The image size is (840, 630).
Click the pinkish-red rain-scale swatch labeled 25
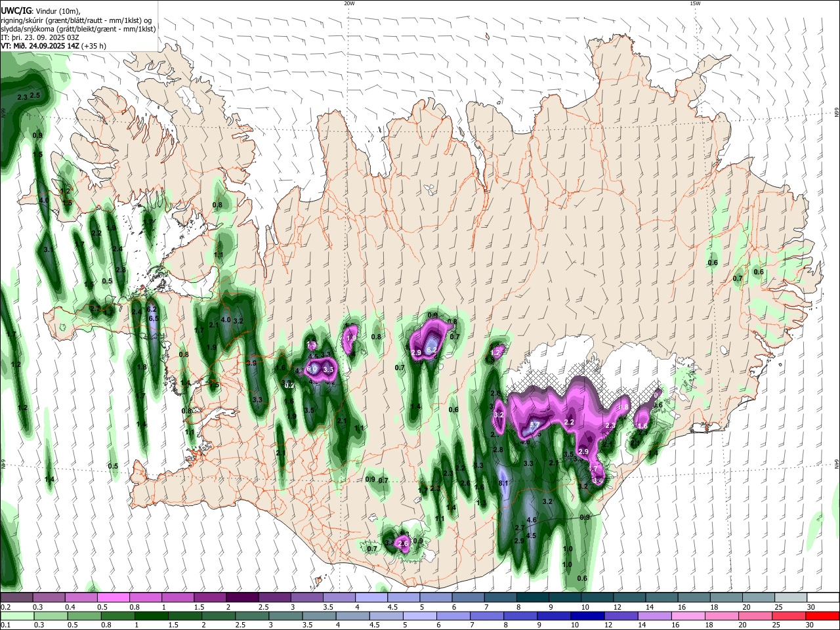point(789,616)
